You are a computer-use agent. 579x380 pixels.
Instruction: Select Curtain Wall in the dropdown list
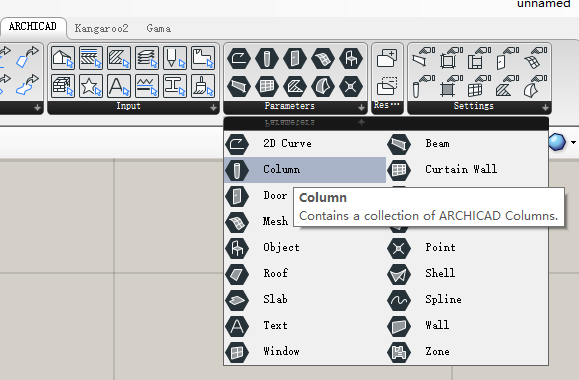click(467, 170)
